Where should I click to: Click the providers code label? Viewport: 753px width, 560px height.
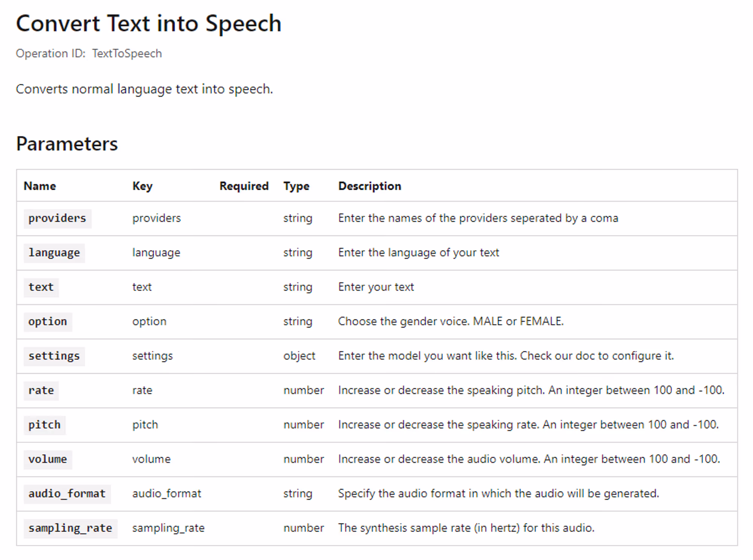tap(57, 218)
